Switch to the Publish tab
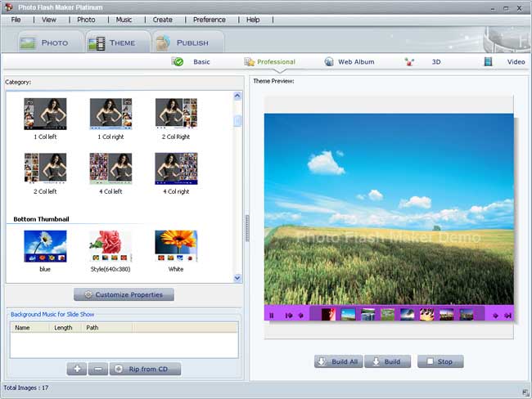Screen dimensions: 532x399 pos(188,42)
